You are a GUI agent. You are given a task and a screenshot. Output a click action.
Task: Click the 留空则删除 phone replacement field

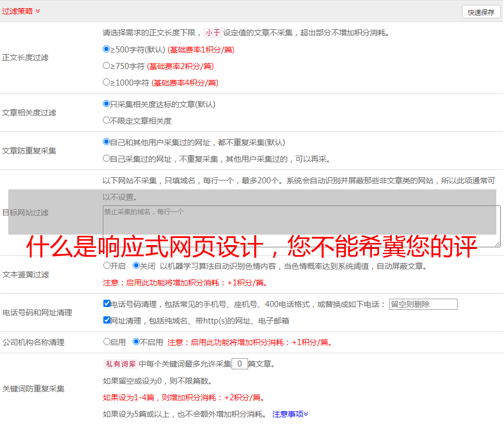[x=423, y=304]
